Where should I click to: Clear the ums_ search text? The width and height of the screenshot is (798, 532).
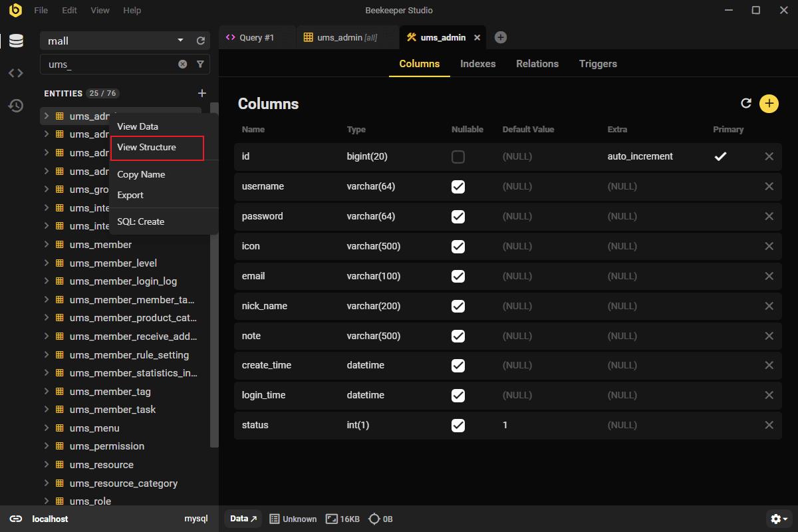point(182,65)
